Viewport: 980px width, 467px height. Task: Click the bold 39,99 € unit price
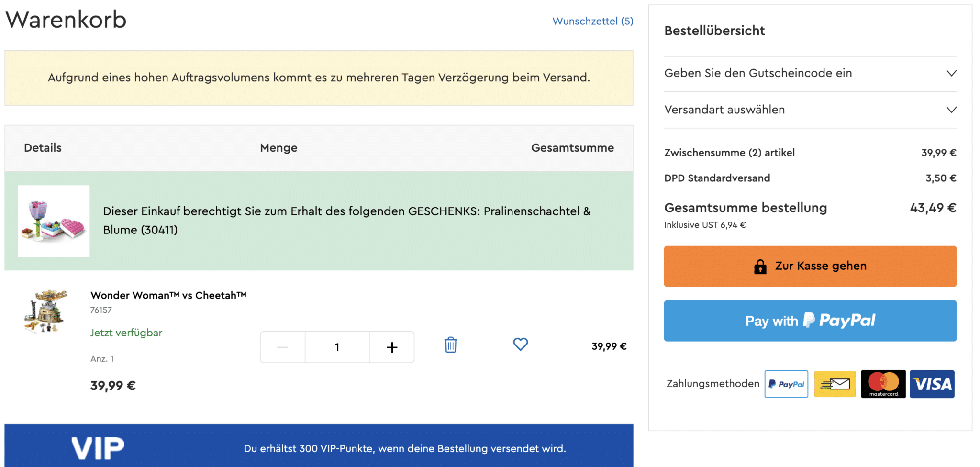click(113, 386)
